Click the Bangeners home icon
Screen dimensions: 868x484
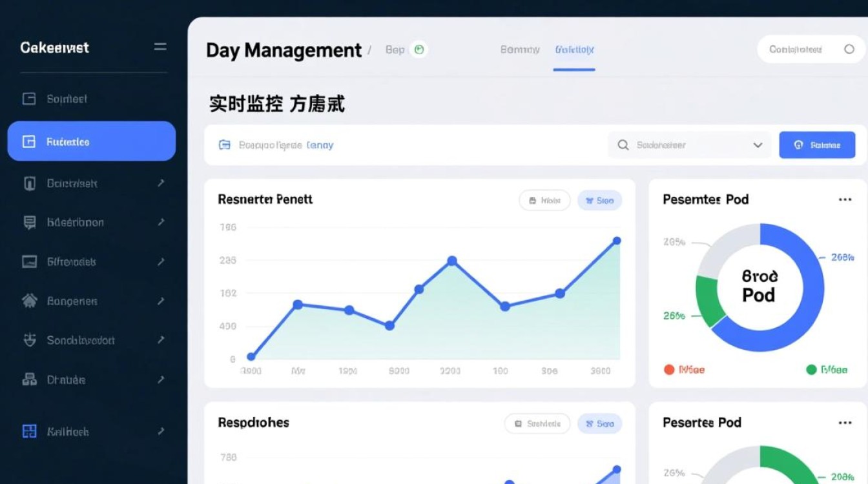coord(29,301)
